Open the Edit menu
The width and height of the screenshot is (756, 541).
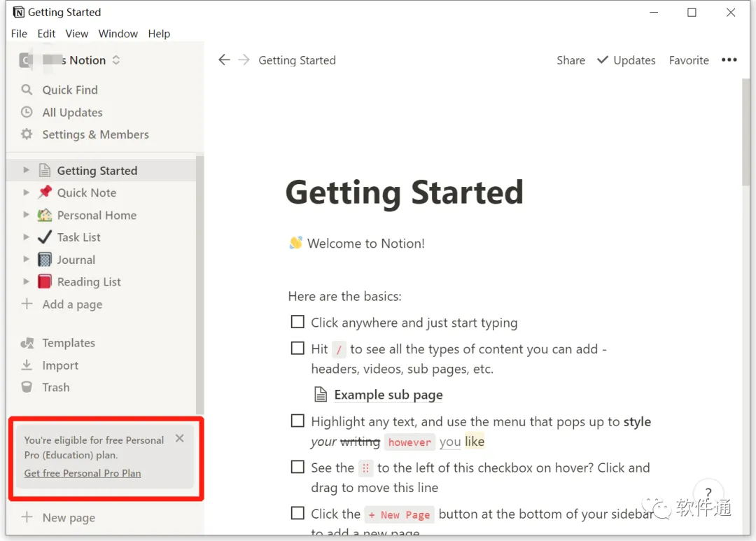46,34
